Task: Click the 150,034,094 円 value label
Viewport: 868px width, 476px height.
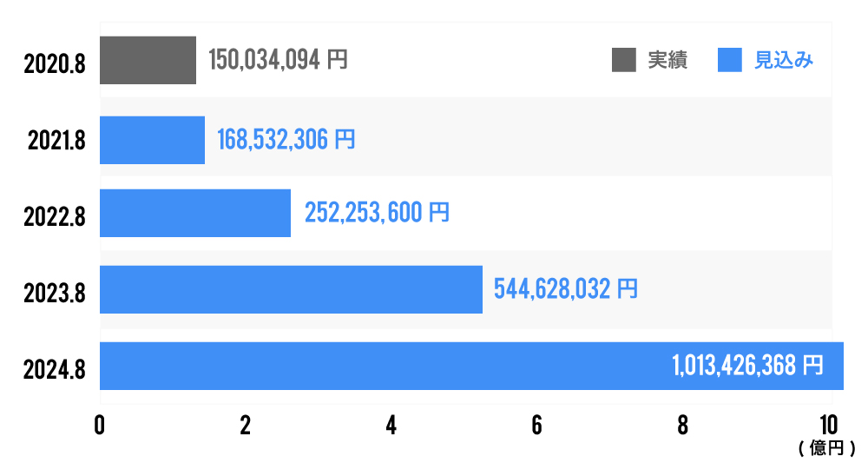Action: (278, 60)
